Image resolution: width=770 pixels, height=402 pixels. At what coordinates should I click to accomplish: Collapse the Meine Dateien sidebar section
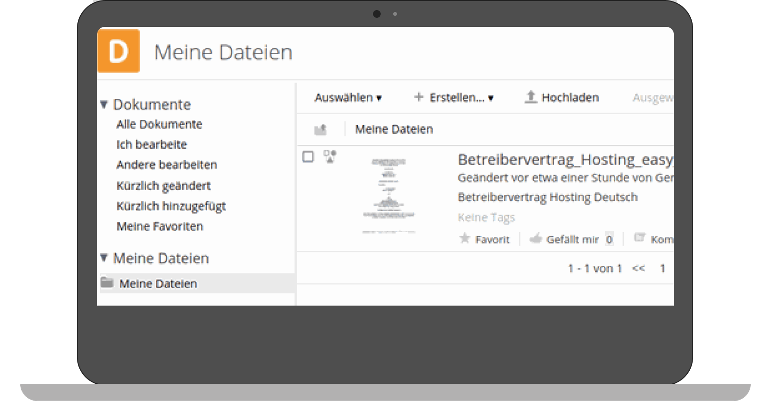pyautogui.click(x=104, y=258)
